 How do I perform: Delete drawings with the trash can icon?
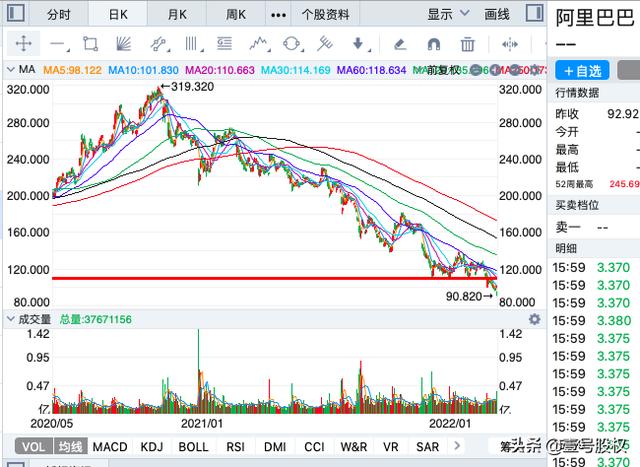(467, 44)
